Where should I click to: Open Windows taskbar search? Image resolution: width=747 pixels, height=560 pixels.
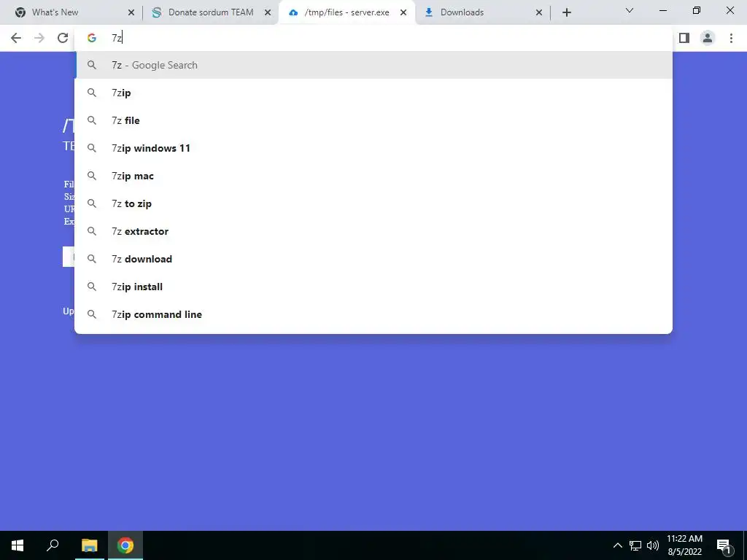(53, 545)
